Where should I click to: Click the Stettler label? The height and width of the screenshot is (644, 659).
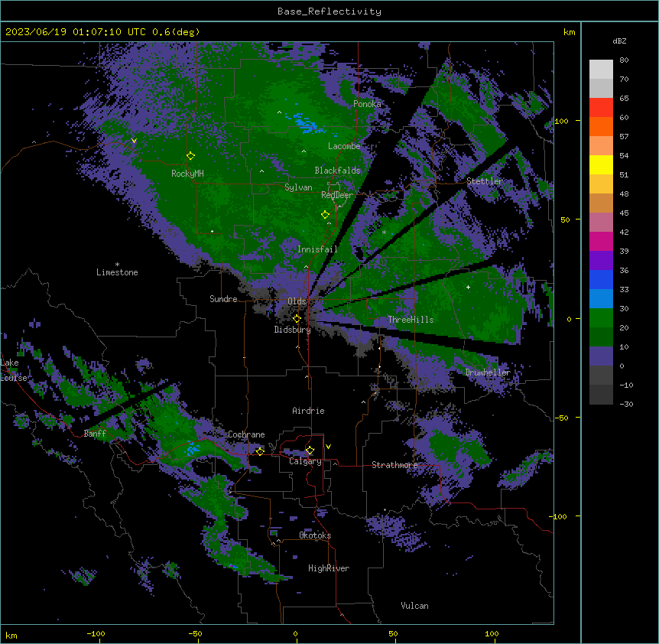coord(485,181)
